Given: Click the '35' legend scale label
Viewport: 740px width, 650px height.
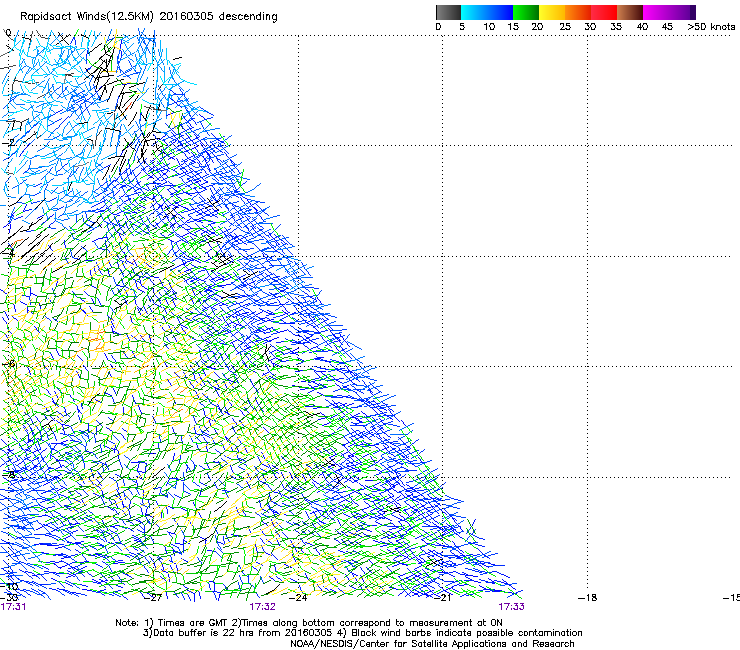Looking at the screenshot, I should click(616, 27).
